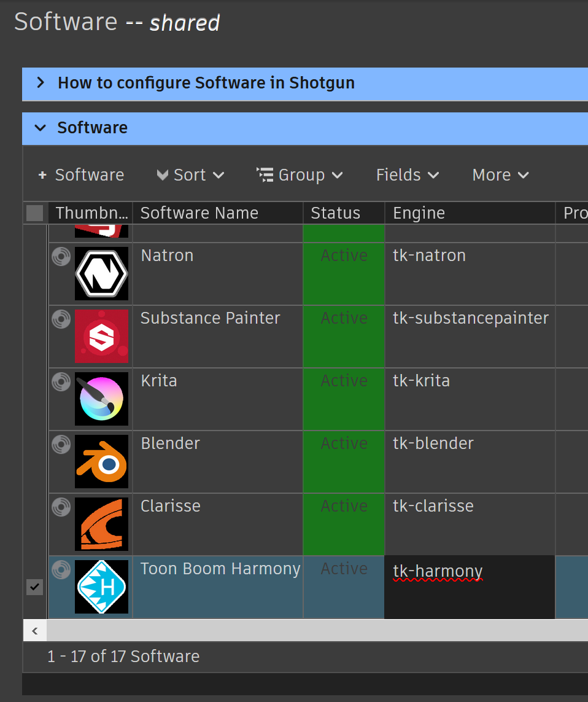
Task: Open the Sort dropdown arrow
Action: click(219, 175)
